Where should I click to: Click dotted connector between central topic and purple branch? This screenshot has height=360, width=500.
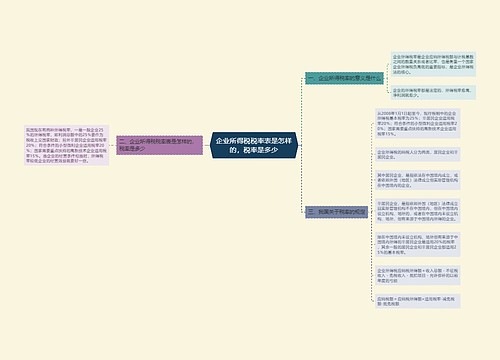(207, 145)
